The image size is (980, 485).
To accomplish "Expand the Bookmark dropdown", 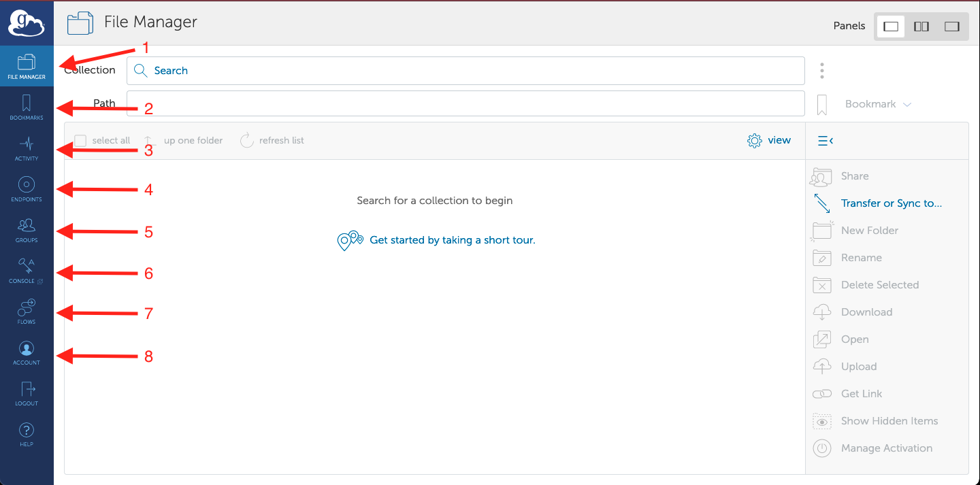I will 878,104.
